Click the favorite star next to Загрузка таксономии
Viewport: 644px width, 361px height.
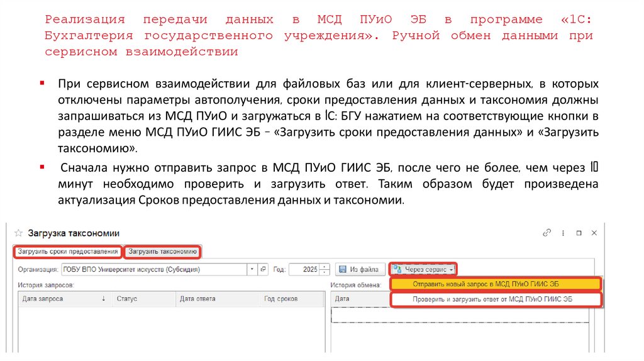18,233
